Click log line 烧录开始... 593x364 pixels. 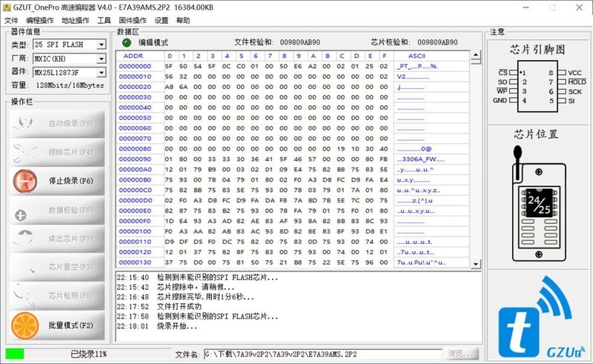click(177, 326)
